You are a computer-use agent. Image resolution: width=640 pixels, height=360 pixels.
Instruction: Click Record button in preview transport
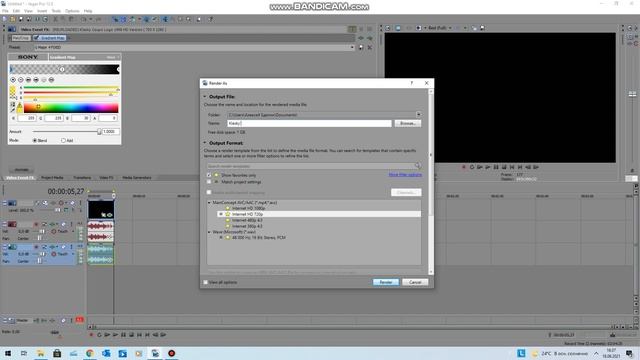pyautogui.click(x=464, y=167)
